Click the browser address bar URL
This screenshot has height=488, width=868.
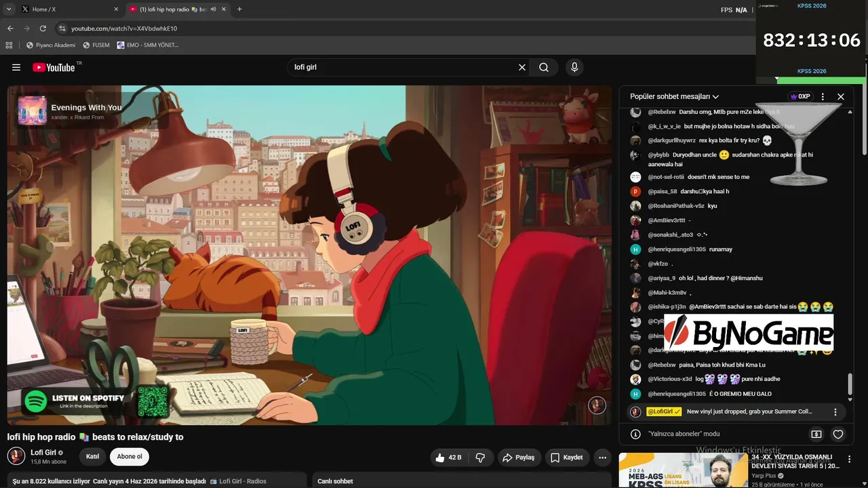point(124,28)
